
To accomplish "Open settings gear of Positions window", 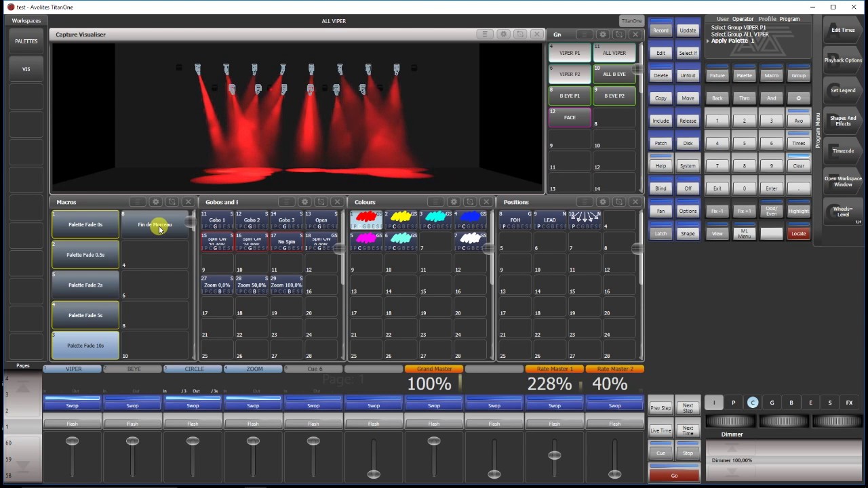I will click(x=602, y=202).
